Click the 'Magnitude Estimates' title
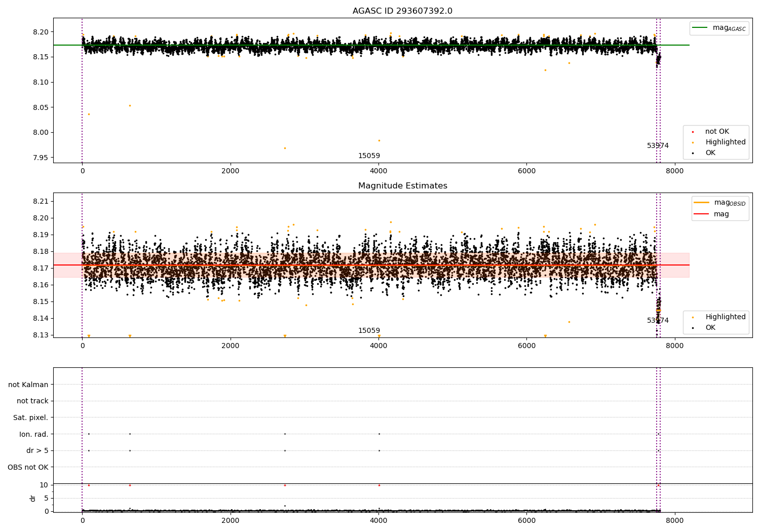Screen dimensions: 760x532 tap(402, 186)
